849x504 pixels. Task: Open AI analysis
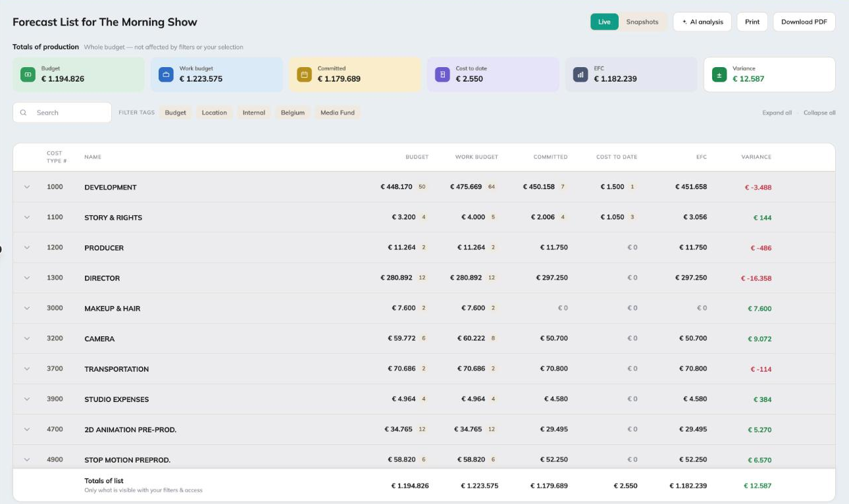[x=702, y=22]
